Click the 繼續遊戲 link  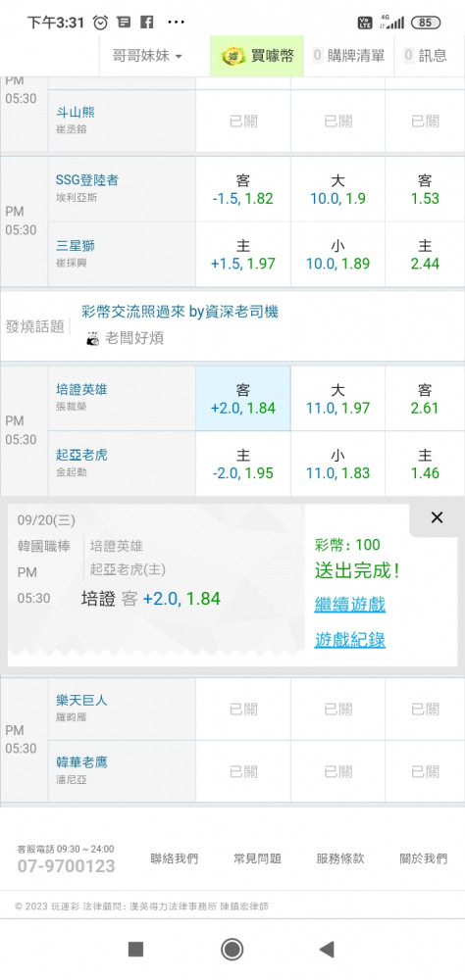pos(350,605)
